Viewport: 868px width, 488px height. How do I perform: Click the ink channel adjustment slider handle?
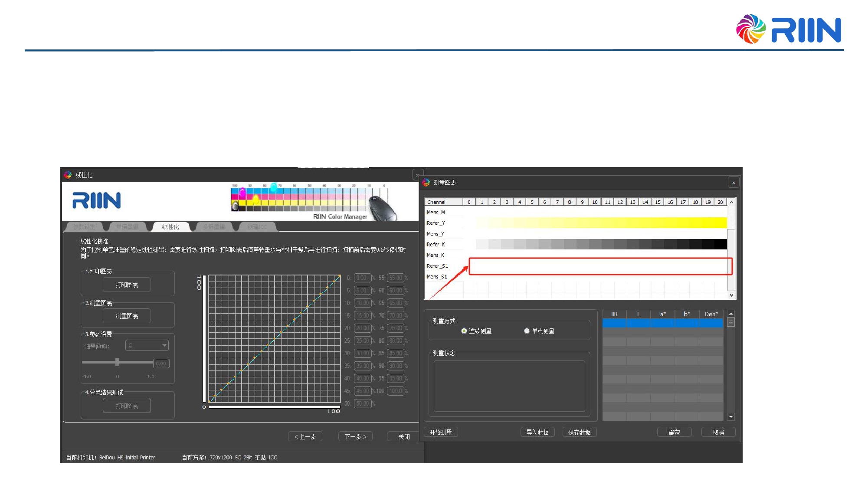coord(117,362)
